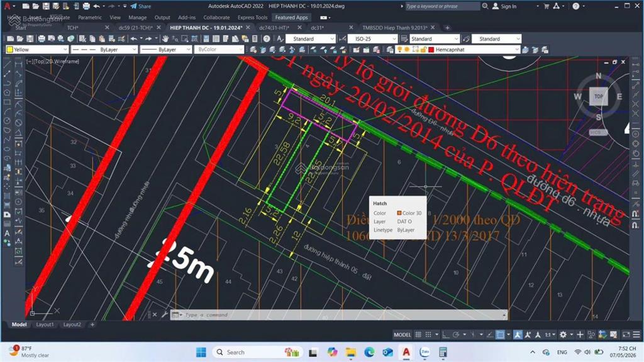
Task: Open the Parametric ribbon tab
Action: (x=90, y=17)
